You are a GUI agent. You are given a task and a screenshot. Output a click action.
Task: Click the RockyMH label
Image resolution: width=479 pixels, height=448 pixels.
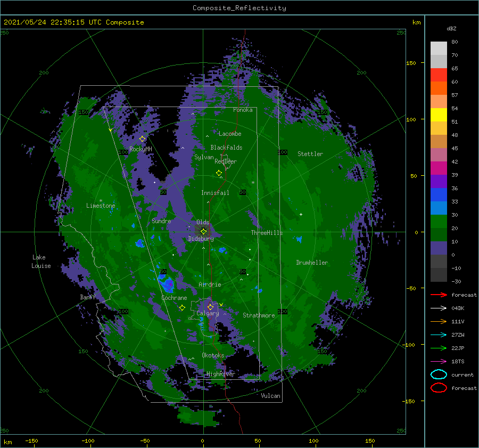141,149
